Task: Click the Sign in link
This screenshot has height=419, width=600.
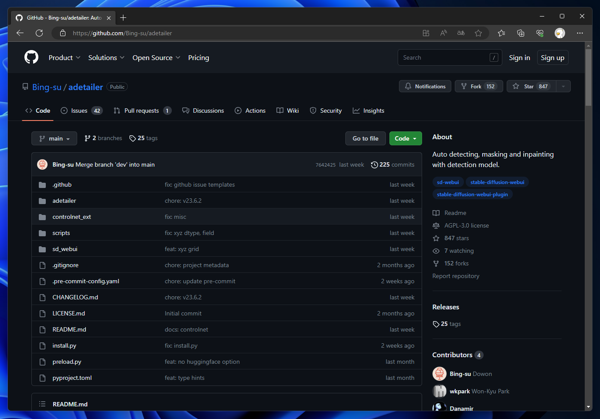Action: (x=519, y=58)
